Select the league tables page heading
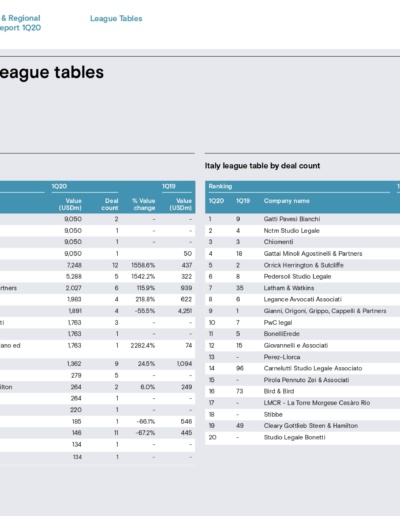Viewport: 400px width, 516px height. [52, 73]
